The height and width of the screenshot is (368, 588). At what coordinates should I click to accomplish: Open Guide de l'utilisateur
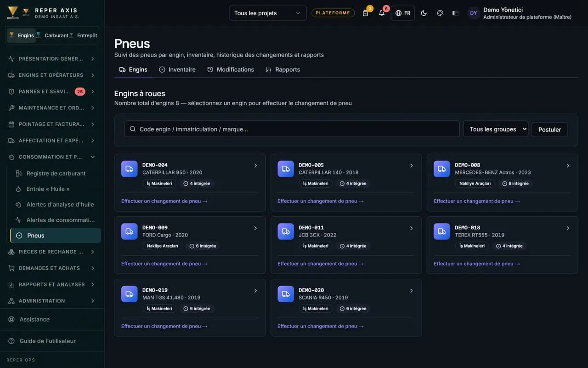[x=52, y=341]
